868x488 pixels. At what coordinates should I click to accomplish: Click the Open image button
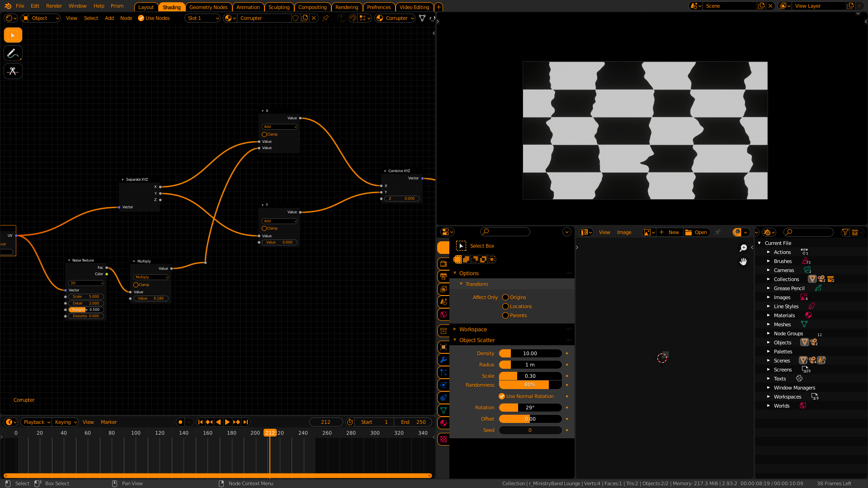pos(696,232)
